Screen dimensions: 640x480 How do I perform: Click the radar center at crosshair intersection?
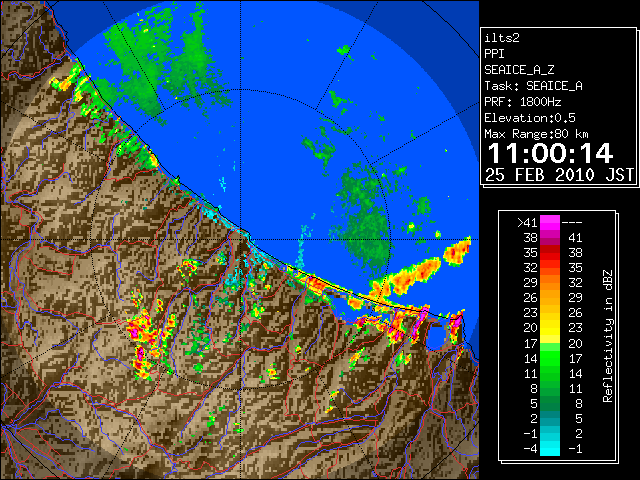(240, 239)
